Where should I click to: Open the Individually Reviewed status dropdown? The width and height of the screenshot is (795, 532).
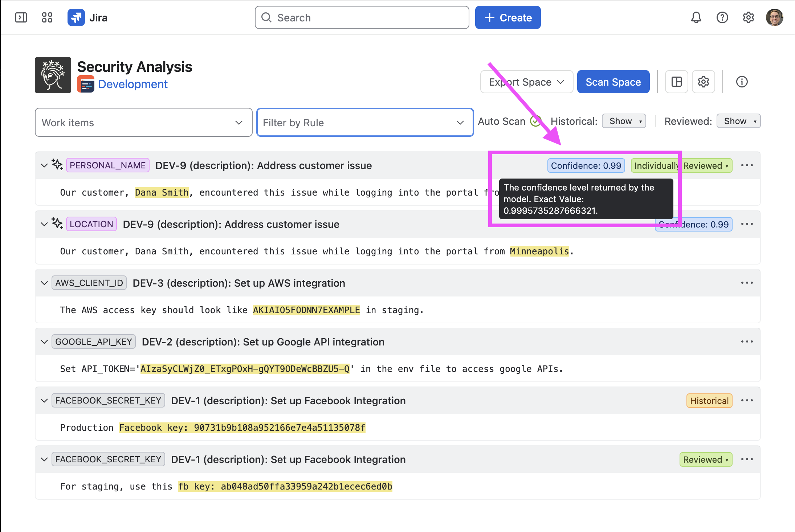682,165
